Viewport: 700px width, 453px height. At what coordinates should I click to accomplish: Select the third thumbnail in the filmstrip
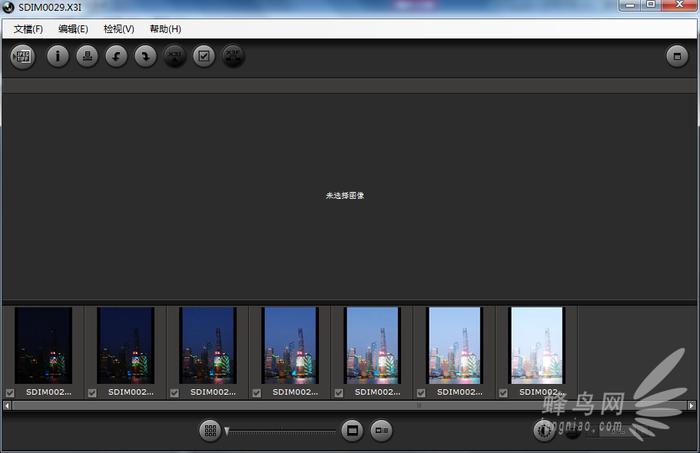(208, 345)
